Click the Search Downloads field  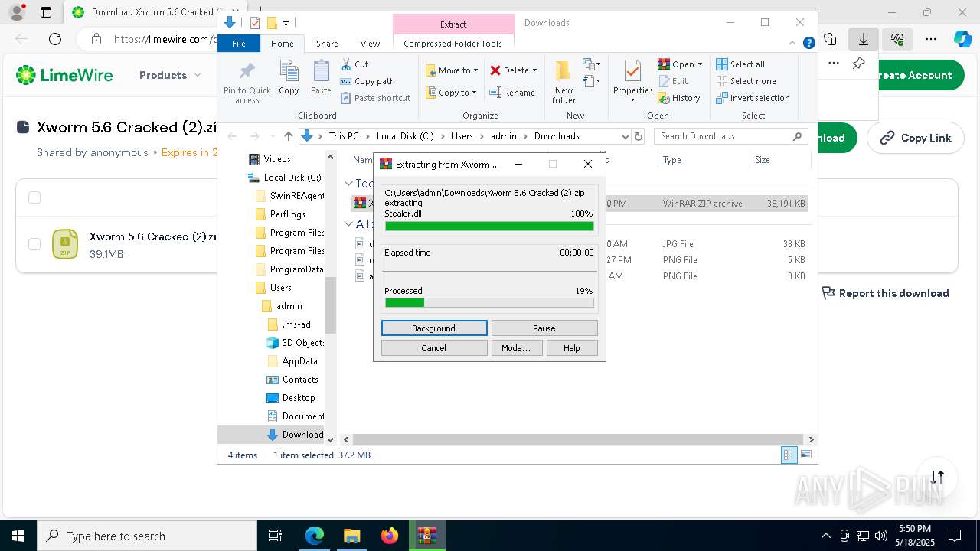tap(730, 136)
